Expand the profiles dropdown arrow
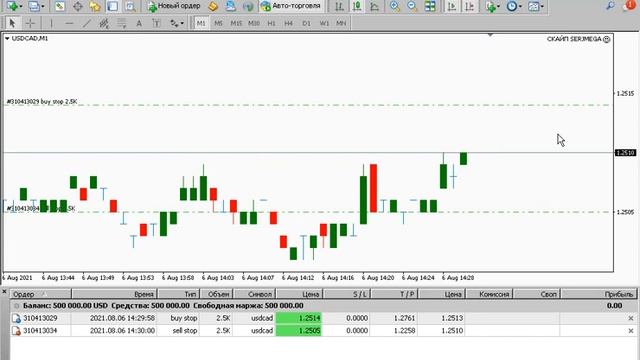Screen dimensions: 640x360 coord(43,7)
